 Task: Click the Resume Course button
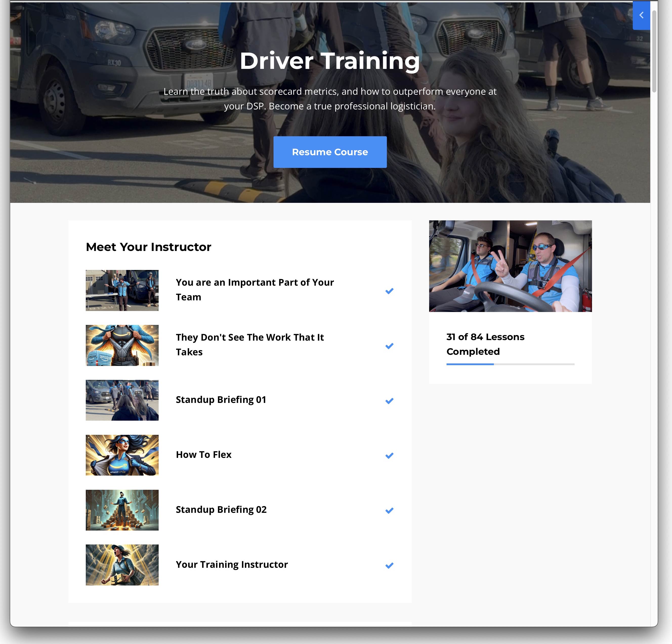tap(330, 152)
